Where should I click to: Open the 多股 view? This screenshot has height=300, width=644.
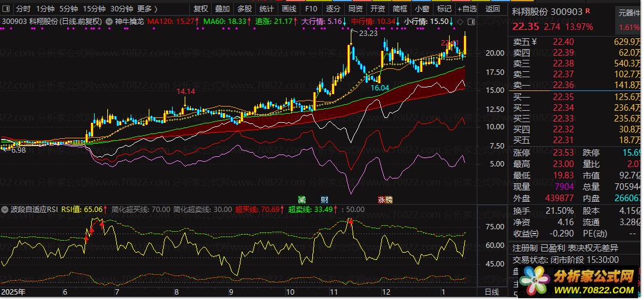[x=245, y=8]
